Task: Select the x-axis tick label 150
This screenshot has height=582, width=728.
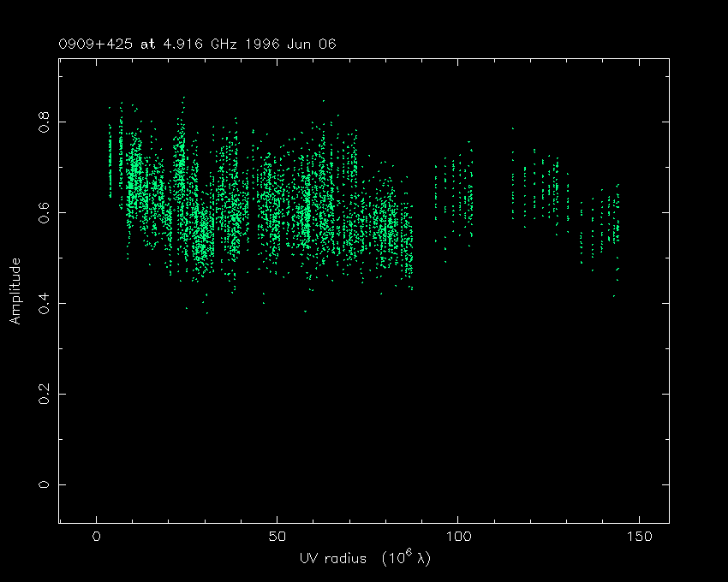Action: [638, 537]
